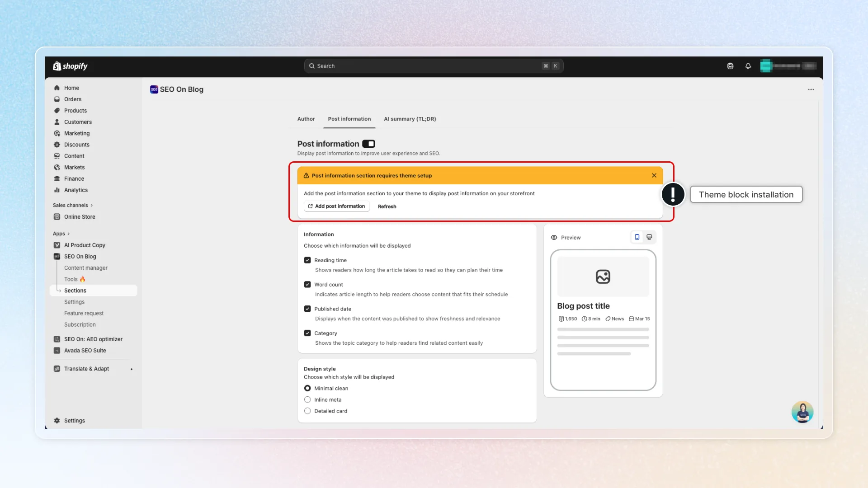Open the Subscription page
Image resolution: width=868 pixels, height=488 pixels.
pos(80,324)
